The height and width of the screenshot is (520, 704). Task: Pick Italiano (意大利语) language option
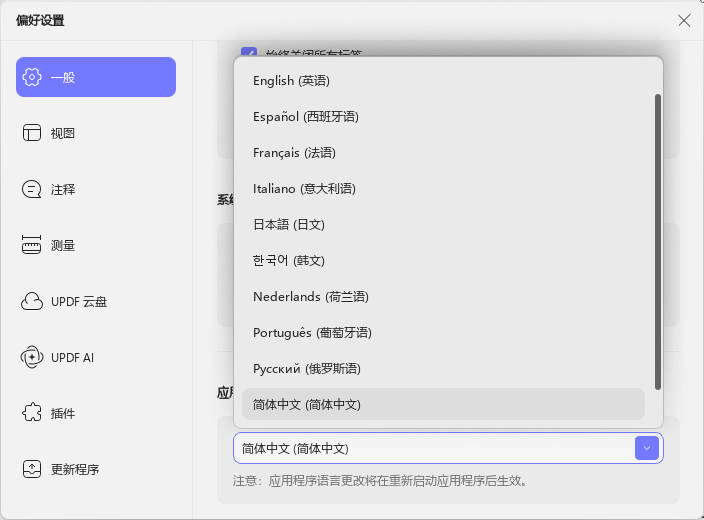click(444, 189)
